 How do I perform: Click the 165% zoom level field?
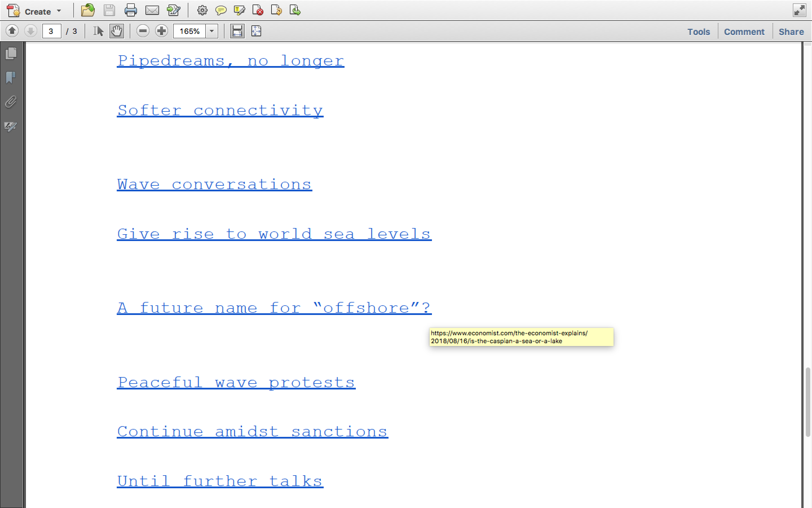[x=189, y=31]
